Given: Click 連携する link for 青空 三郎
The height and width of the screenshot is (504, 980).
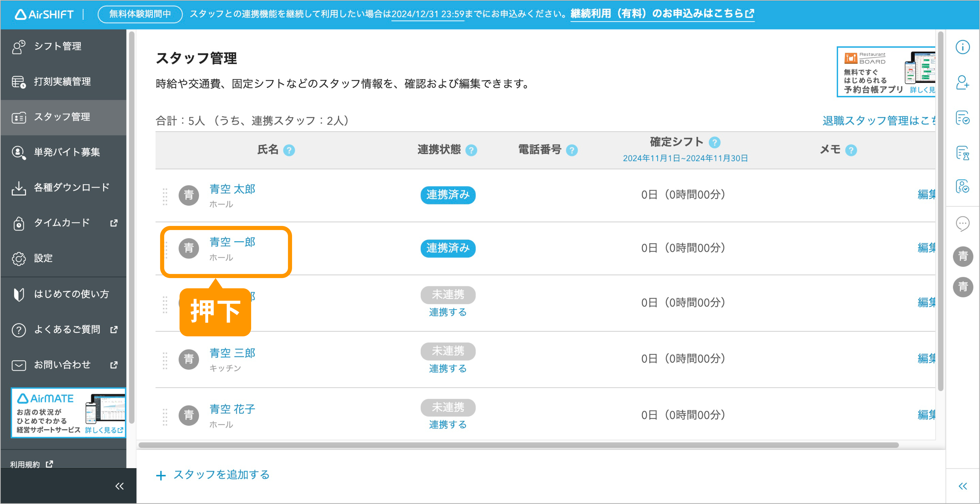Looking at the screenshot, I should tap(447, 368).
